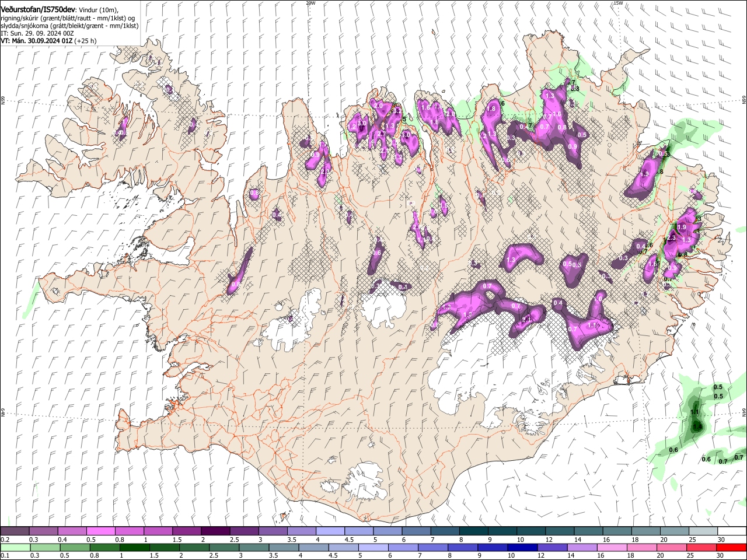This screenshot has width=747, height=560.
Task: Pick the white 30 swatch ending the snow scale
Action: tap(732, 531)
